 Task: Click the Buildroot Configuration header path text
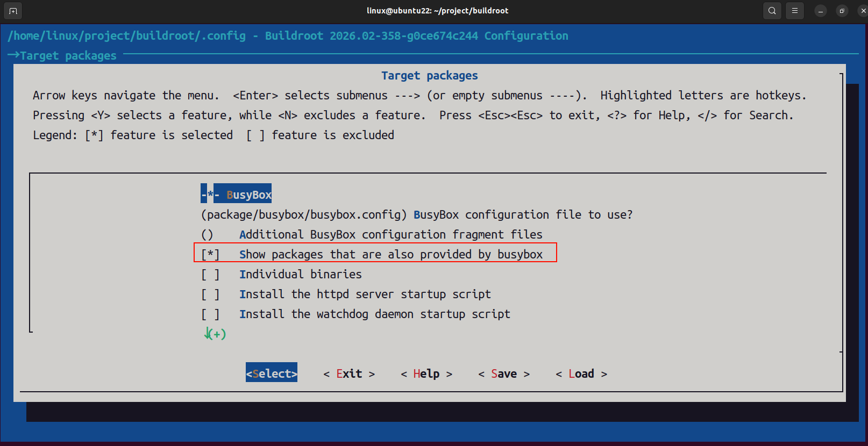coord(288,35)
